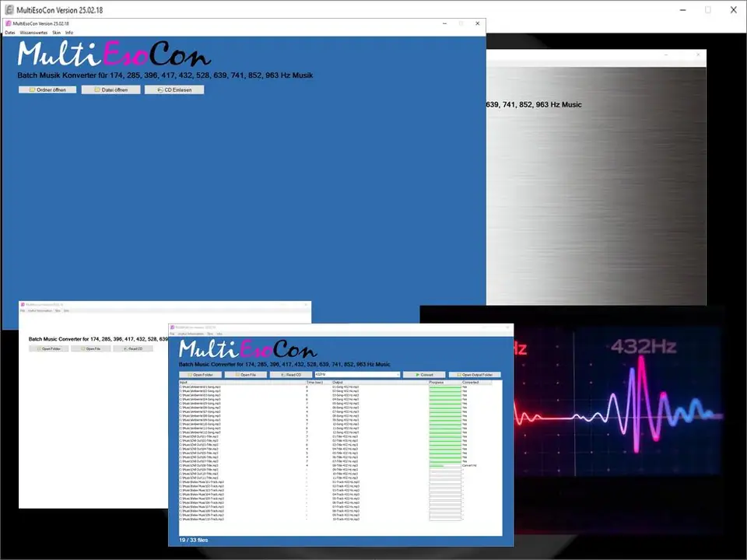Open the "Skin" menu
Image resolution: width=747 pixels, height=560 pixels.
56,33
